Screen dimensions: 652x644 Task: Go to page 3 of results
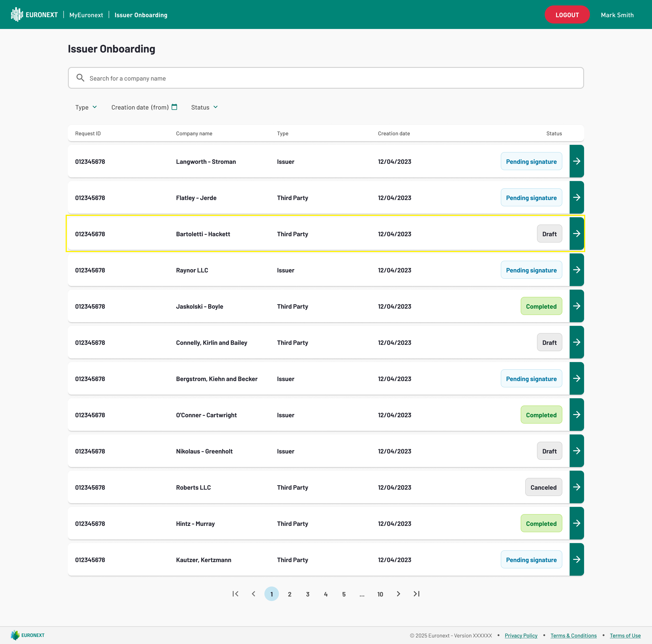pyautogui.click(x=307, y=594)
